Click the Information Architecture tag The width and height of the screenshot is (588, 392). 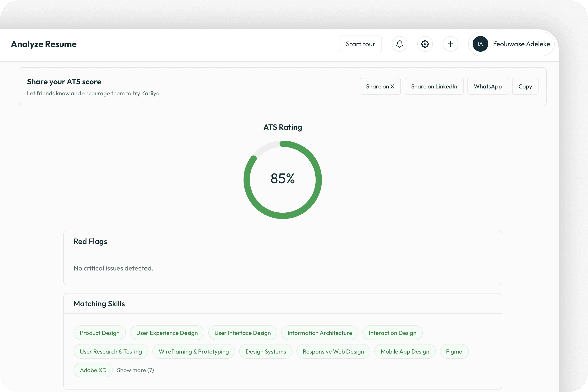click(320, 333)
